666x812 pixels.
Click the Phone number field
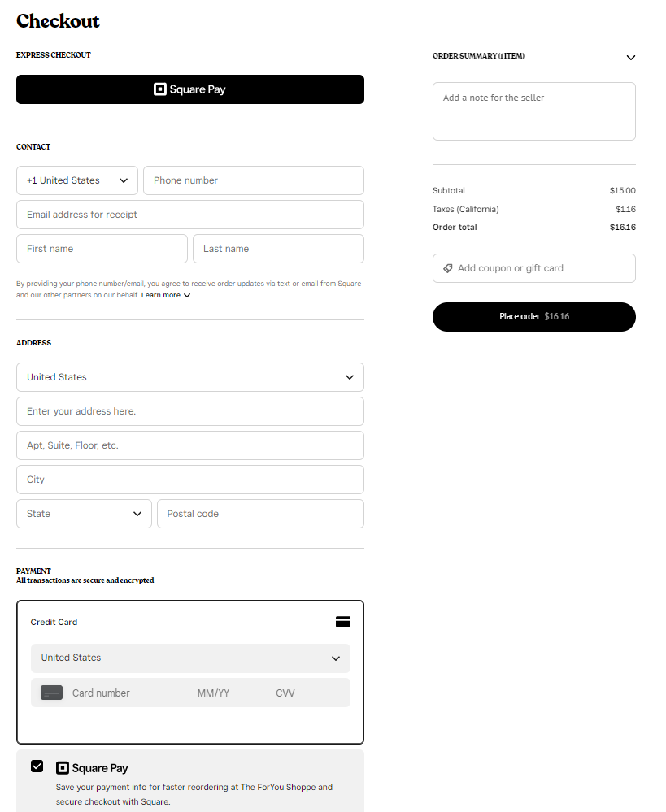253,180
